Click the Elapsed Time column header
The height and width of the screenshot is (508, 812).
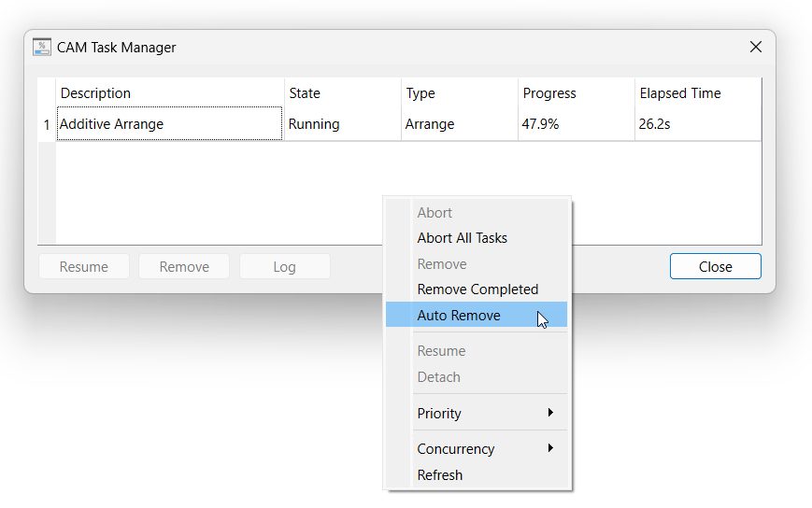(x=697, y=93)
